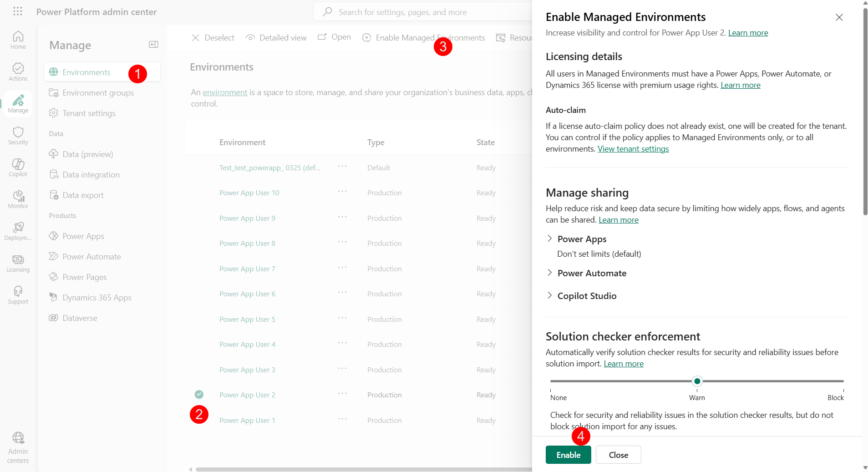This screenshot has height=472, width=868.
Task: Select Environment groups in Manage menu
Action: [98, 93]
